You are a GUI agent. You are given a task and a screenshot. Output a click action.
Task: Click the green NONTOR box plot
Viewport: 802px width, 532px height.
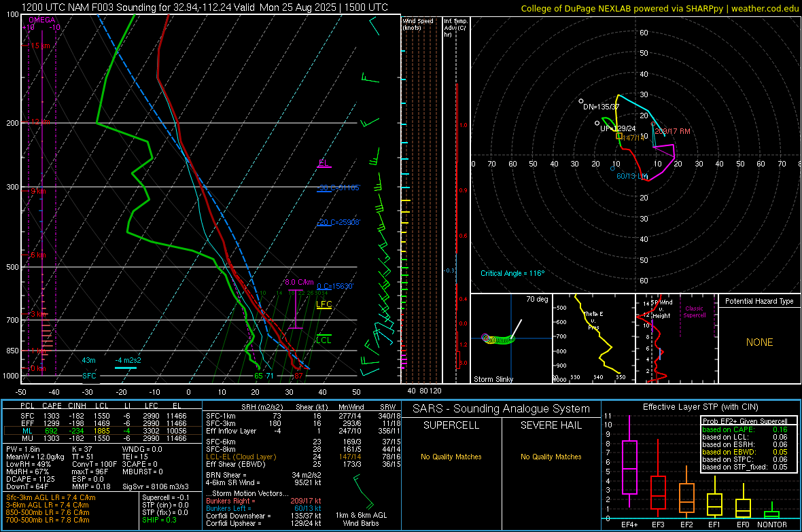[772, 511]
